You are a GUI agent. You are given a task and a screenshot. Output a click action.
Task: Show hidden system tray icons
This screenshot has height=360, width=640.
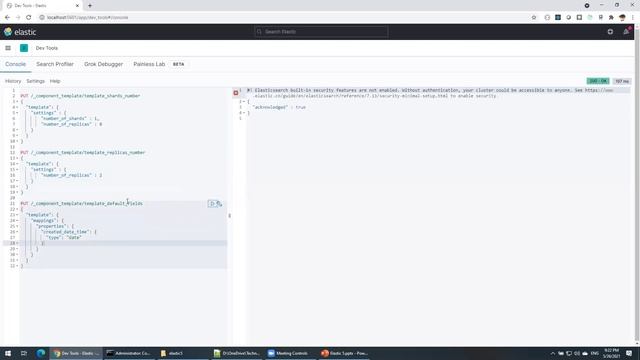coord(553,353)
